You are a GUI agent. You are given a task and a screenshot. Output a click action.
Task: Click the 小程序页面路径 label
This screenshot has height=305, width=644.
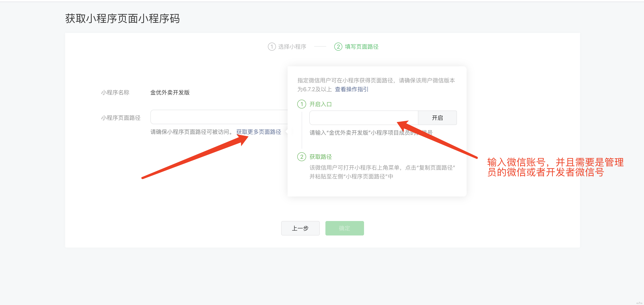[121, 118]
